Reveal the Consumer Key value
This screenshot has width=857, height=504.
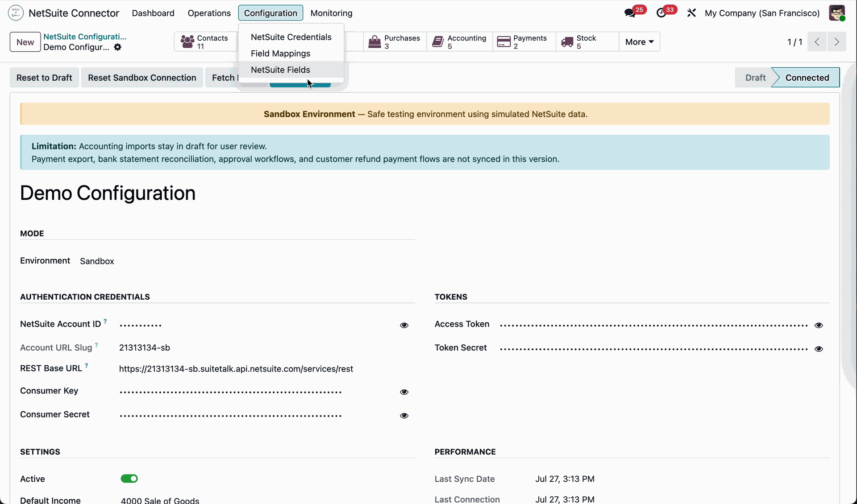tap(404, 392)
